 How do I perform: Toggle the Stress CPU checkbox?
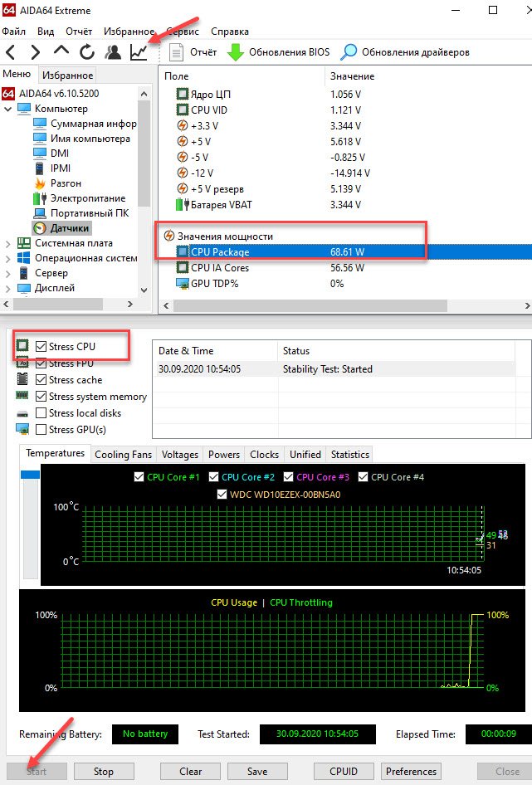(x=41, y=346)
